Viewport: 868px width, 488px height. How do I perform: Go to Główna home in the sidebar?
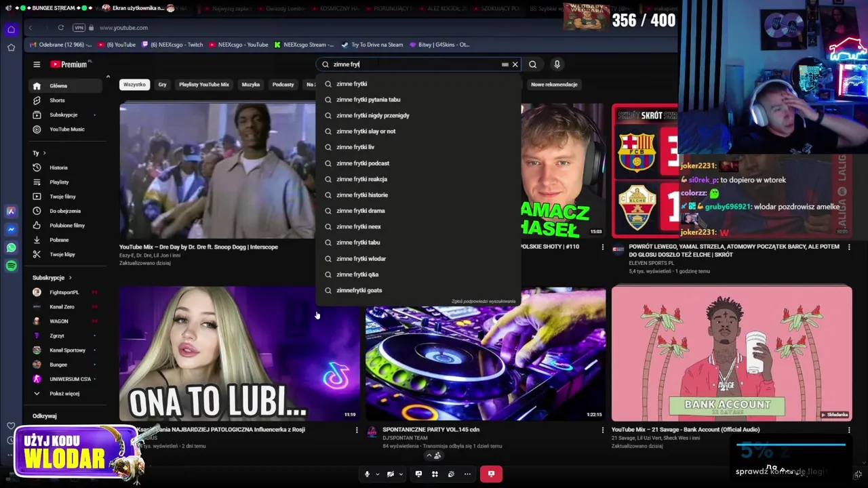coord(64,86)
